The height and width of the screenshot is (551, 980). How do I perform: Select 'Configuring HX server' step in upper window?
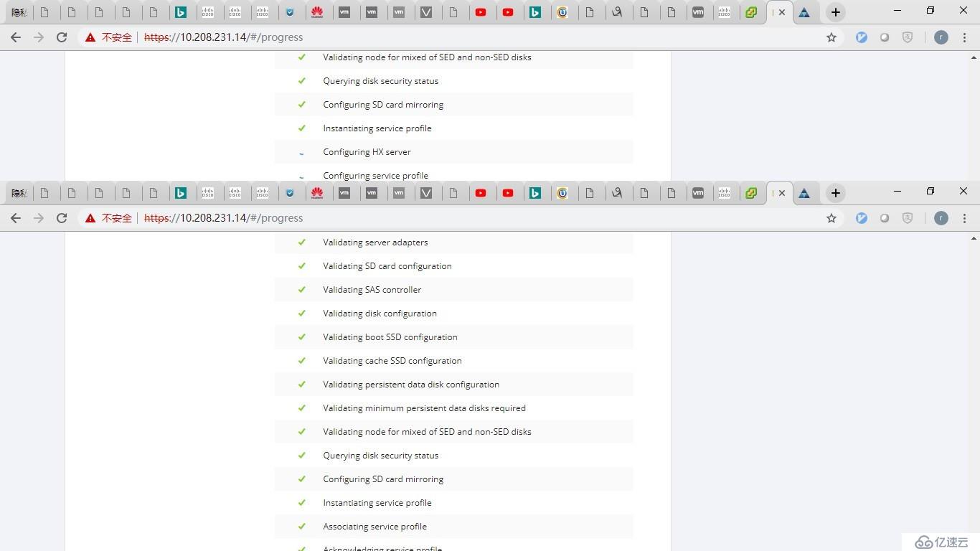pyautogui.click(x=453, y=152)
